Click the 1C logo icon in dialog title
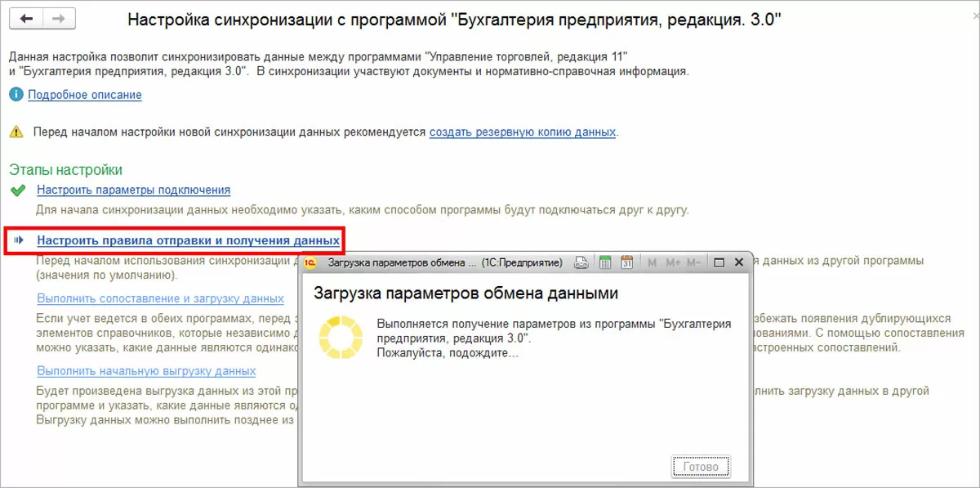This screenshot has width=980, height=488. point(311,263)
